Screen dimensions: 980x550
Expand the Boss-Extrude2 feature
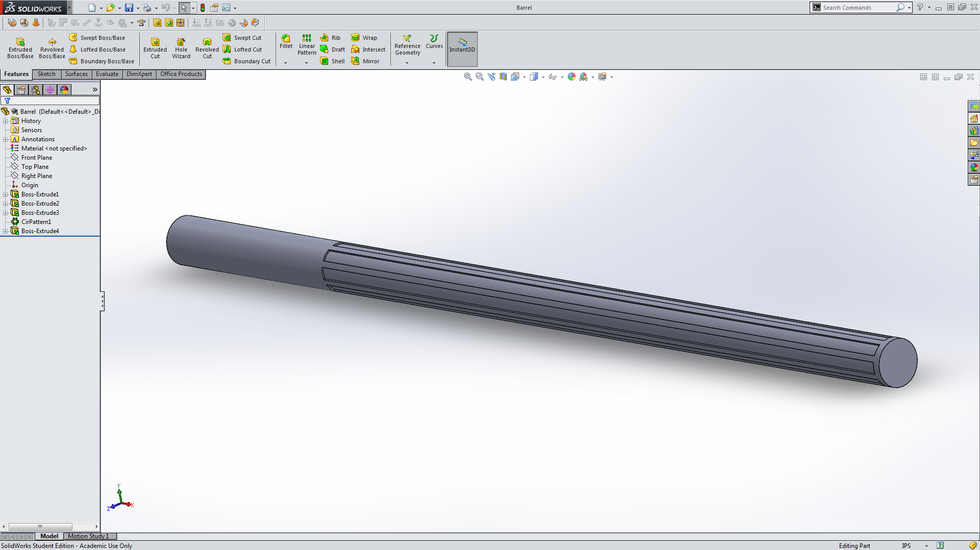[x=6, y=204]
